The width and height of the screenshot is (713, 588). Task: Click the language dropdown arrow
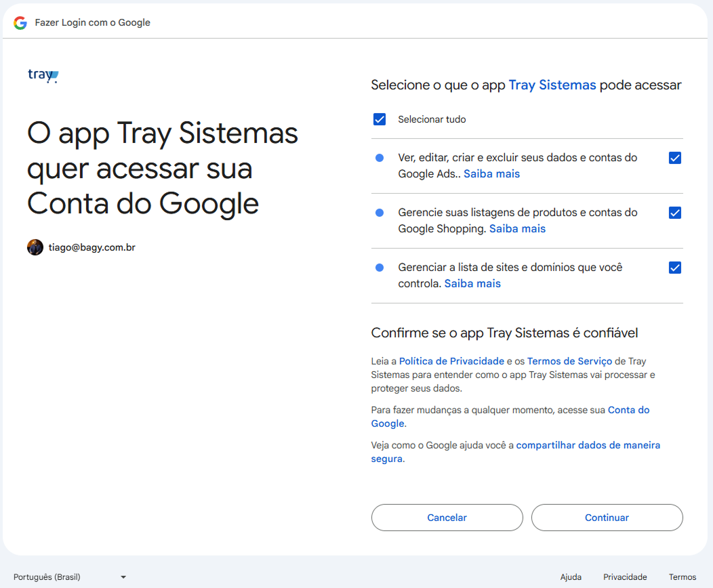(x=123, y=577)
